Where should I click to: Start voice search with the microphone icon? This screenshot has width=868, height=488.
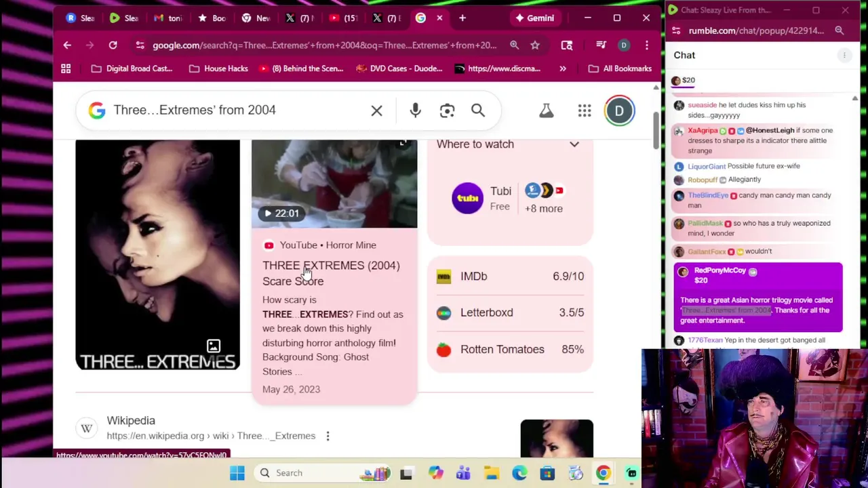[x=415, y=110]
